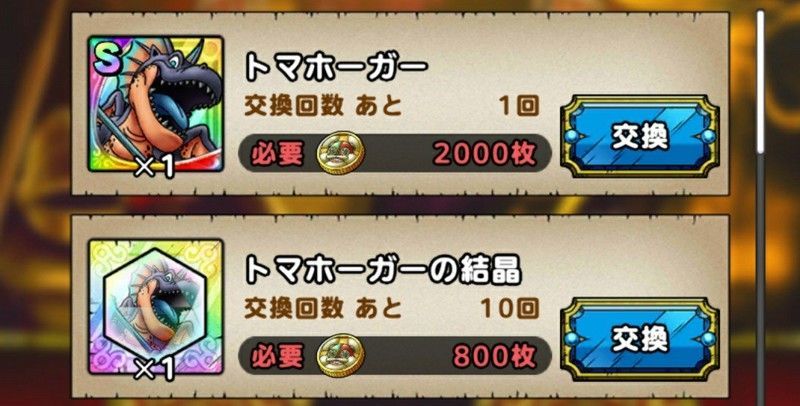Image resolution: width=800 pixels, height=406 pixels.
Task: Tap the 10回 remaining count value
Action: pos(509,309)
